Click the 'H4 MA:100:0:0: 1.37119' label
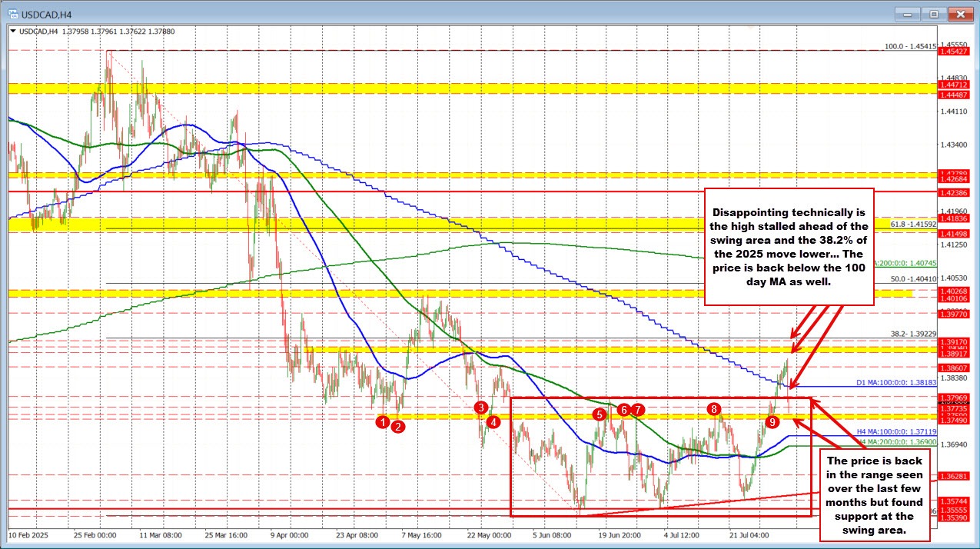 coord(896,432)
